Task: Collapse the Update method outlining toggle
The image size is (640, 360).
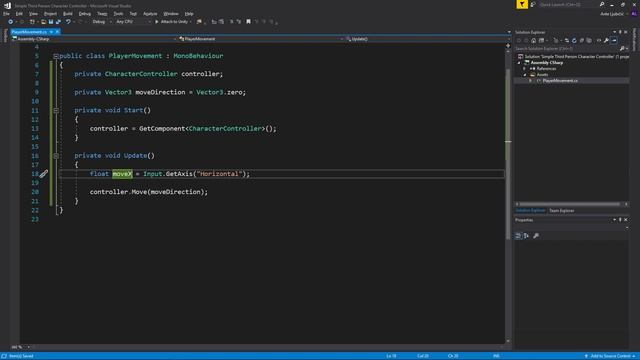Action: [x=56, y=156]
